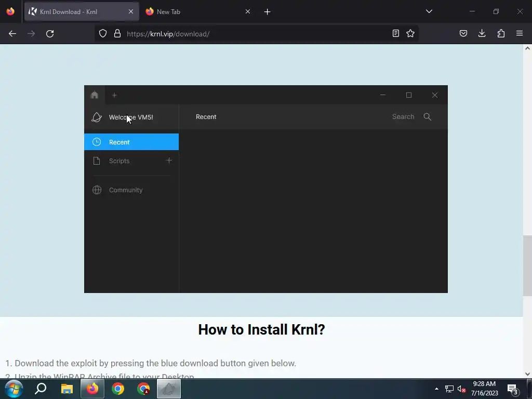Reload the page with the refresh icon
532x399 pixels.
50,34
